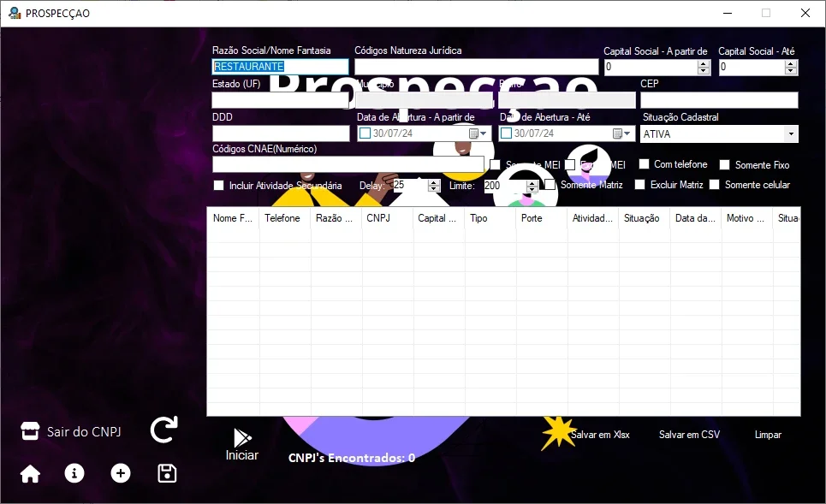Click the Sair do CNPJ store icon
The height and width of the screenshot is (504, 826).
(30, 430)
